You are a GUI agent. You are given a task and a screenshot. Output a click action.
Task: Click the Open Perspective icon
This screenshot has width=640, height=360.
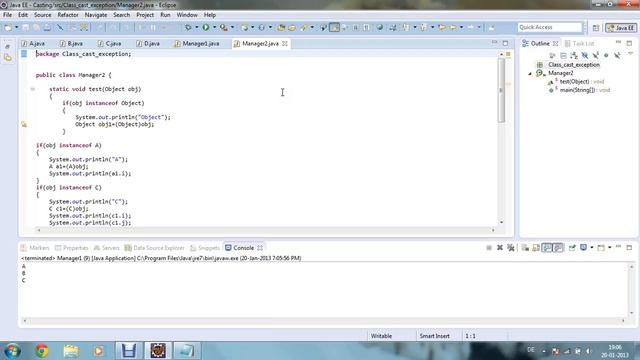596,28
